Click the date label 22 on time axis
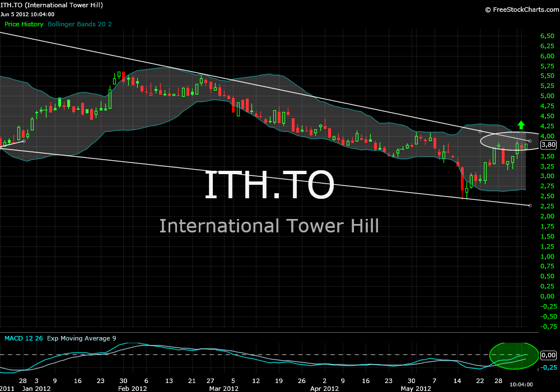 [x=480, y=381]
